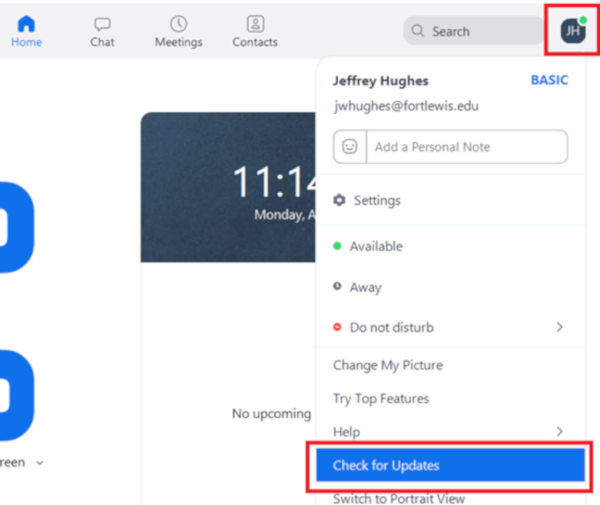Click the Add a Personal Note field
Screen dimensions: 600x505
[465, 146]
